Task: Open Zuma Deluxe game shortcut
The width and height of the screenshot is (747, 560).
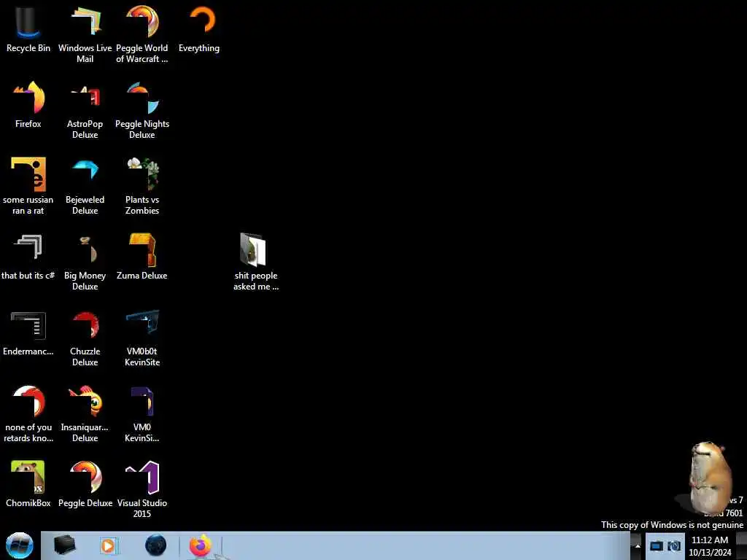Action: [142, 256]
